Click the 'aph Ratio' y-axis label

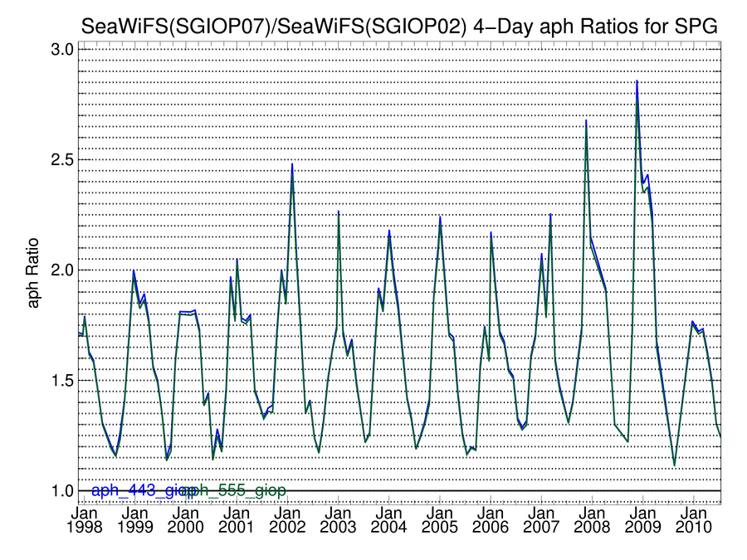(32, 273)
